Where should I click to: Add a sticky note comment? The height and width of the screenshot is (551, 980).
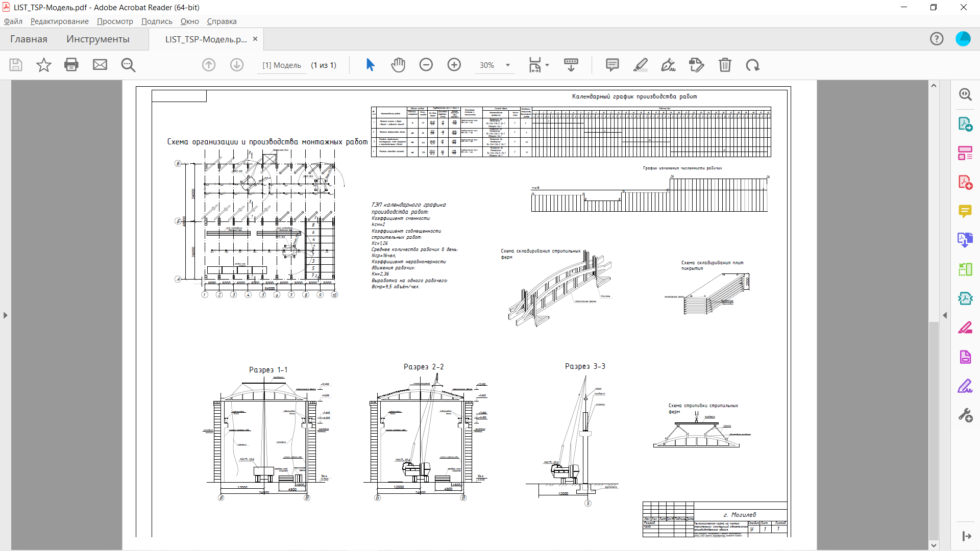(x=612, y=65)
